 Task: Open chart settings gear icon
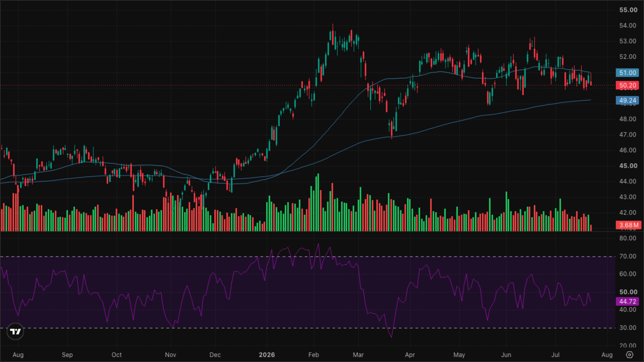(629, 355)
